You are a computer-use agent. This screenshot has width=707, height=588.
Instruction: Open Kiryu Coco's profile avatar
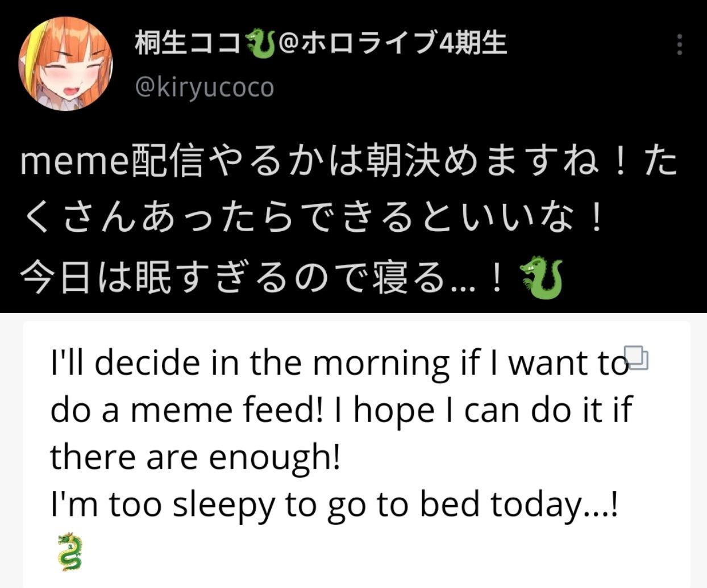pos(65,63)
